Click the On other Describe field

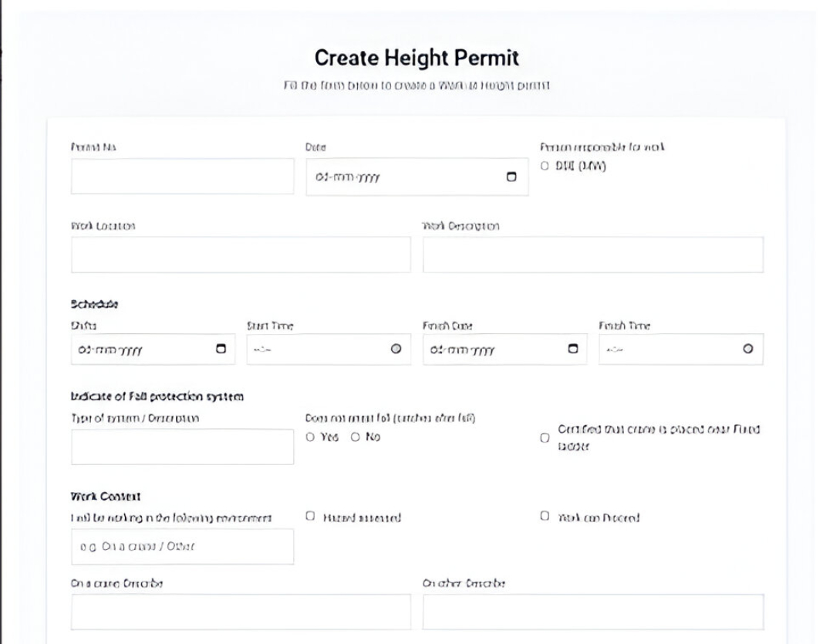(x=592, y=612)
